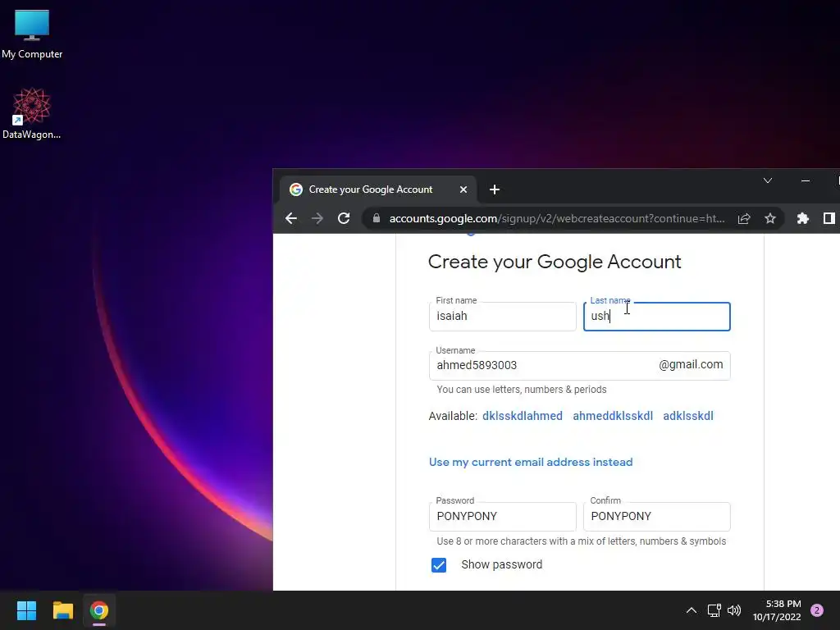
Task: Open My Computer desktop icon
Action: click(x=32, y=34)
